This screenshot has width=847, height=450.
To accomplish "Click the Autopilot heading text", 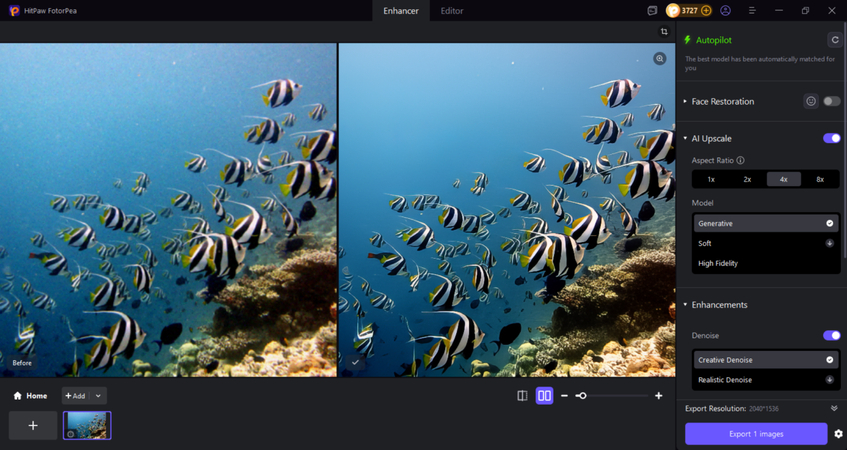I will pyautogui.click(x=714, y=40).
